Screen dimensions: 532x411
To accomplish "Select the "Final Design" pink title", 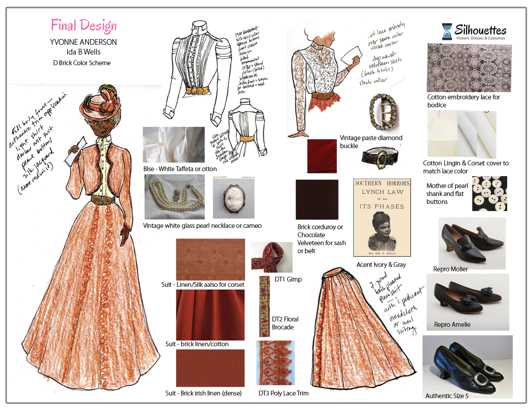I will (x=84, y=25).
